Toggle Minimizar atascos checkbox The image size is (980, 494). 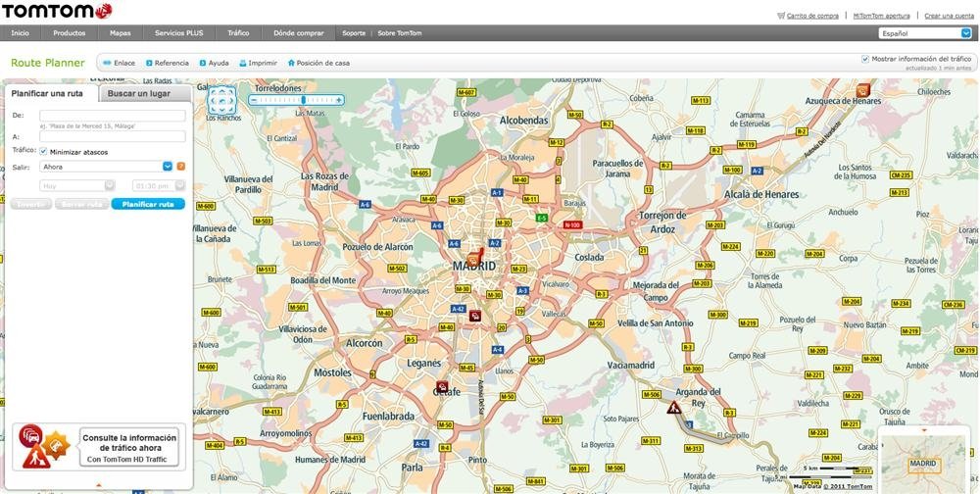coord(44,152)
